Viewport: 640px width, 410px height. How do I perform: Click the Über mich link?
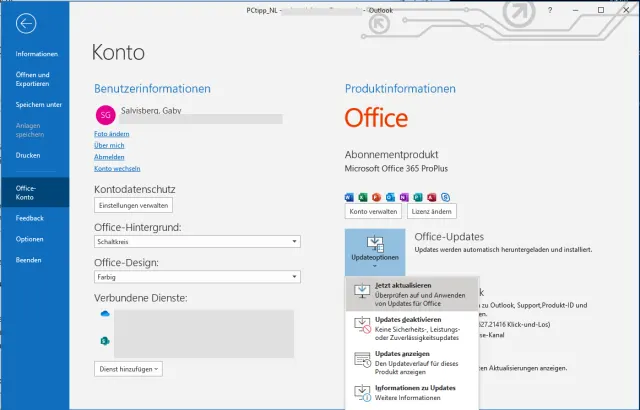click(109, 145)
